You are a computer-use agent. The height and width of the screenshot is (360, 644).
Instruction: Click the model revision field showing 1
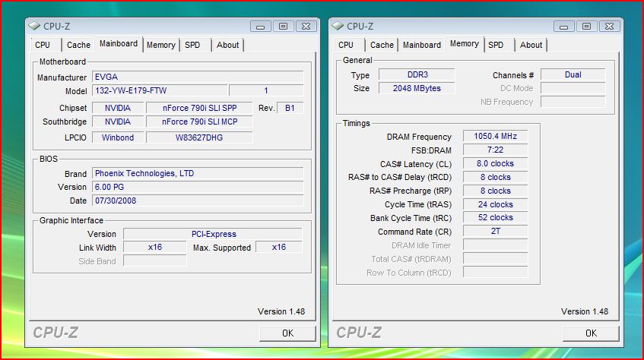(266, 90)
